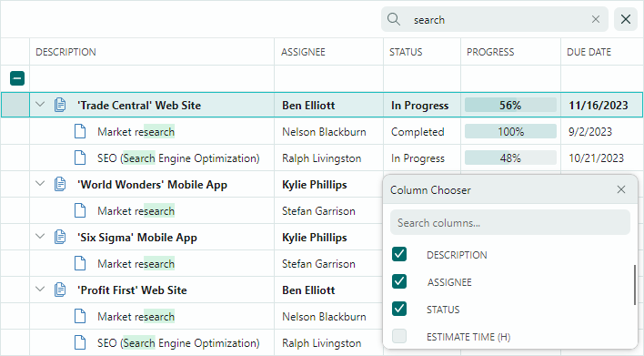This screenshot has width=644, height=356.
Task: Select the 'Trade Central' Web Site row text
Action: coord(139,106)
